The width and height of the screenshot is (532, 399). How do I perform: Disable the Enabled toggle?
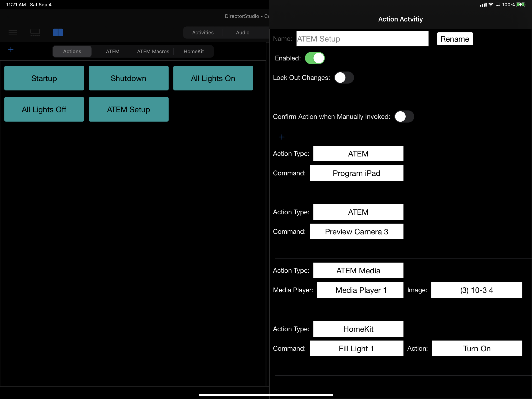[315, 58]
